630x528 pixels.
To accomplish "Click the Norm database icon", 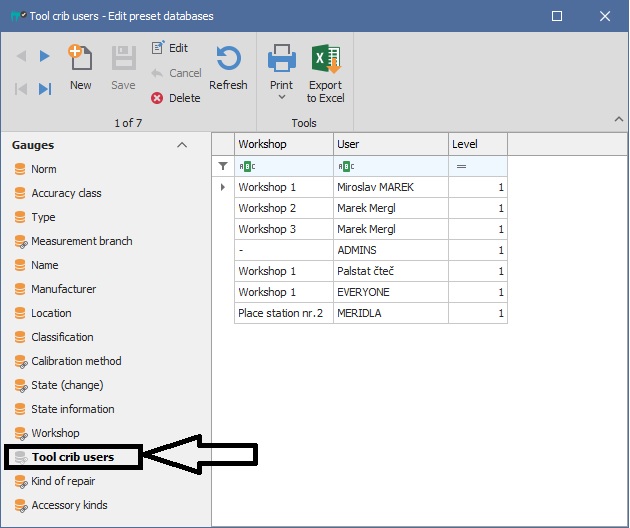I will pyautogui.click(x=20, y=169).
